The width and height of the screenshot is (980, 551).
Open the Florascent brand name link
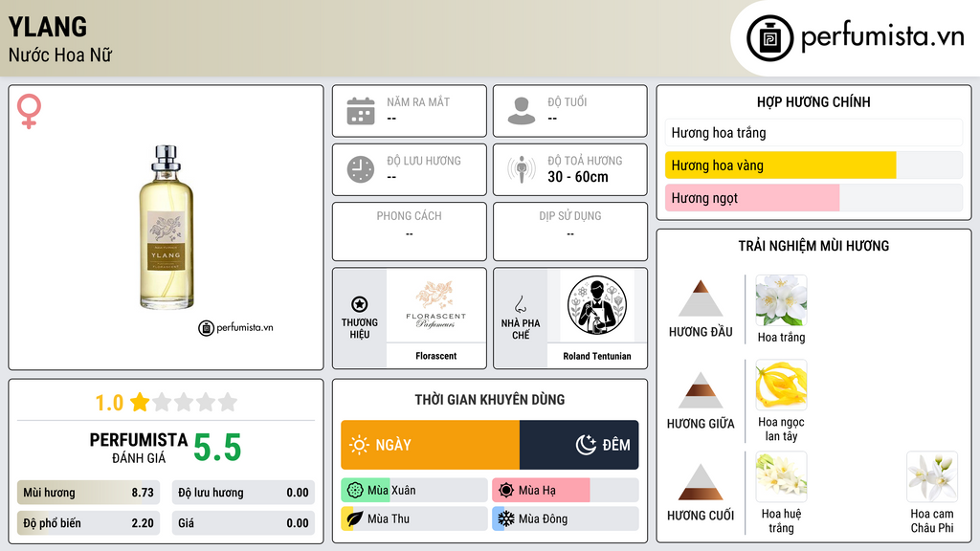tap(436, 356)
